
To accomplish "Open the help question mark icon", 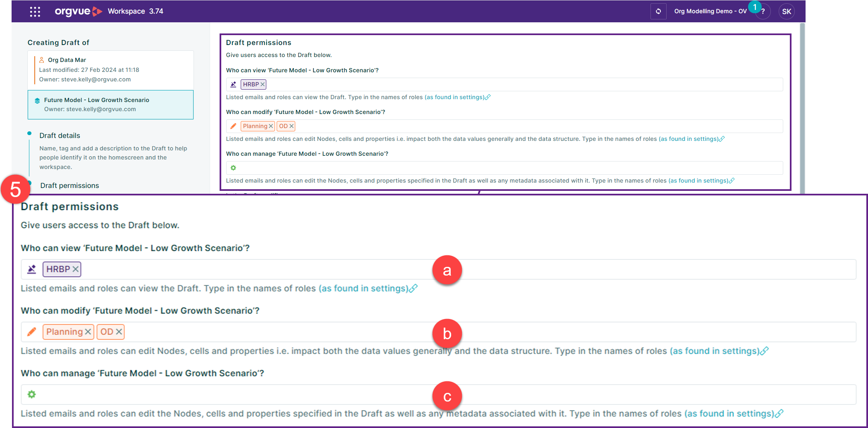I will (x=763, y=12).
